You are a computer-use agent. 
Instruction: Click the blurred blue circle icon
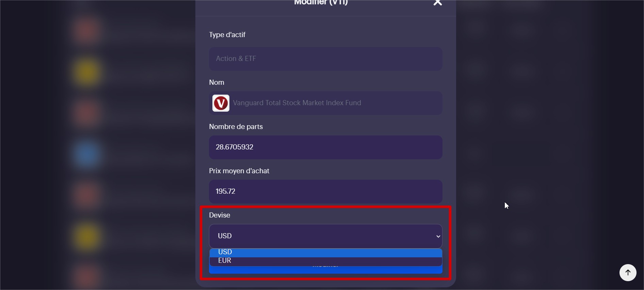click(x=86, y=154)
